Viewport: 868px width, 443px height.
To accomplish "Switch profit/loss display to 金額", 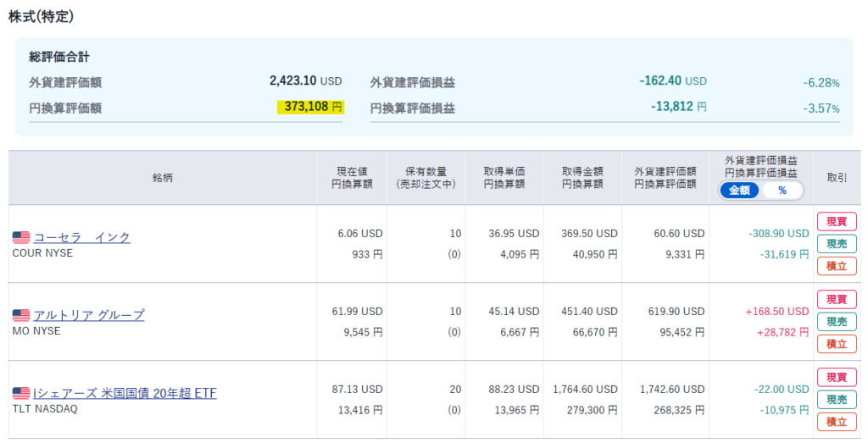I will (740, 191).
